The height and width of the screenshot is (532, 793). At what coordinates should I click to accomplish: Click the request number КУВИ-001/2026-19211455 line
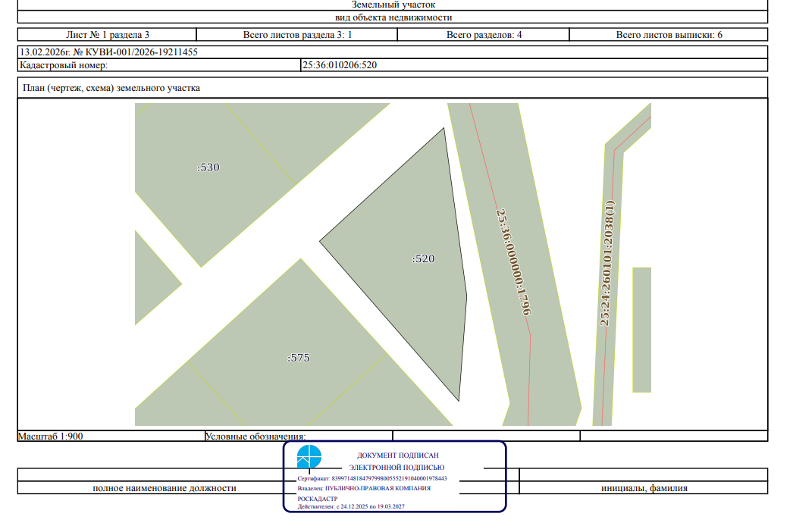point(110,52)
